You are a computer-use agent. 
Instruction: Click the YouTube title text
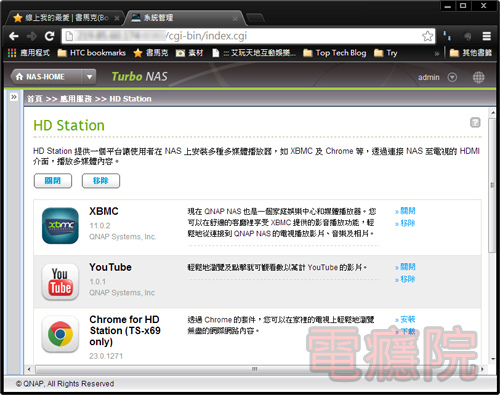point(110,267)
